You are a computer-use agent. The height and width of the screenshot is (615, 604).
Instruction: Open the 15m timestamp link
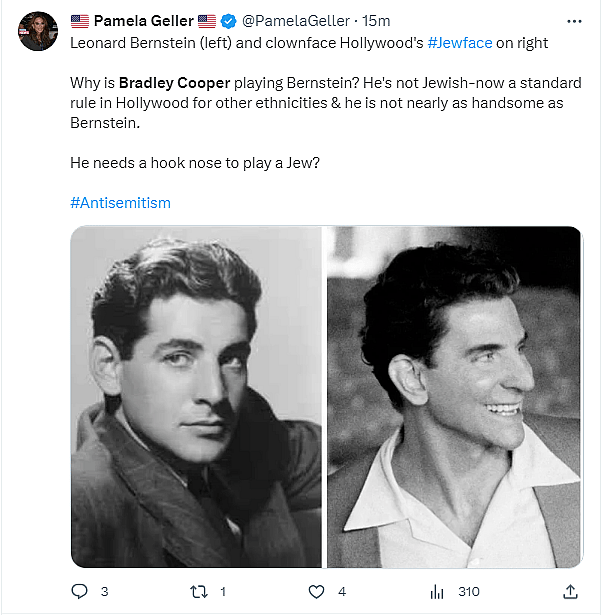[376, 21]
